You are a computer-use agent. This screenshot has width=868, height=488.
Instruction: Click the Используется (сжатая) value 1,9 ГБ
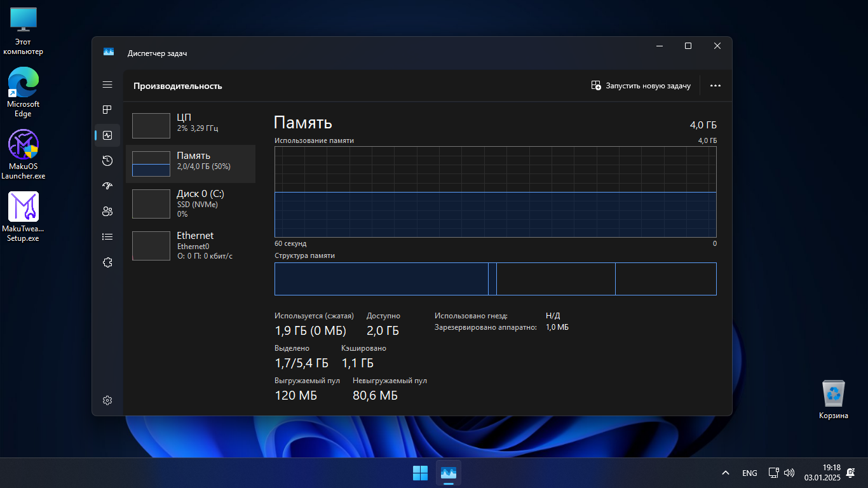point(310,330)
